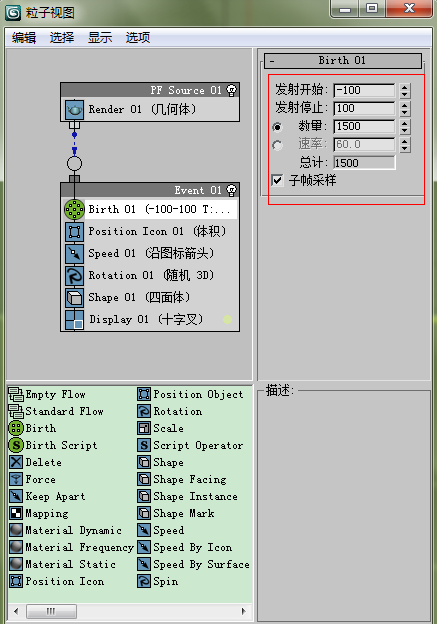This screenshot has width=437, height=624.
Task: Select the 数量 (amount) radio button
Action: 277,127
